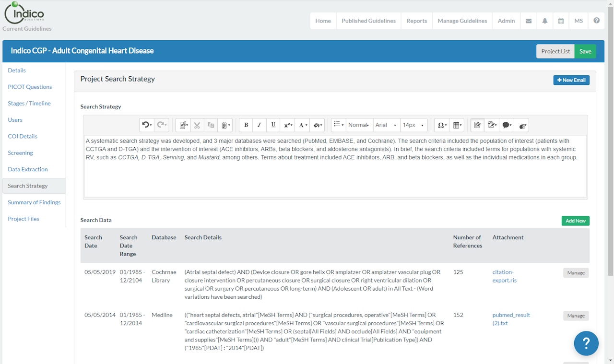Click the Number of References column header
The image size is (614, 364).
point(468,242)
